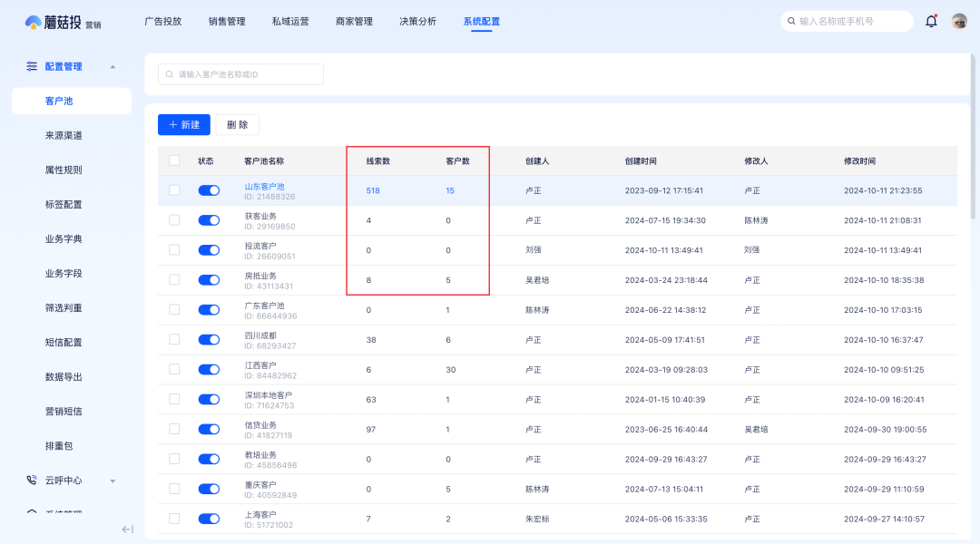Open the 广告投放 top menu
The height and width of the screenshot is (544, 980).
click(162, 21)
